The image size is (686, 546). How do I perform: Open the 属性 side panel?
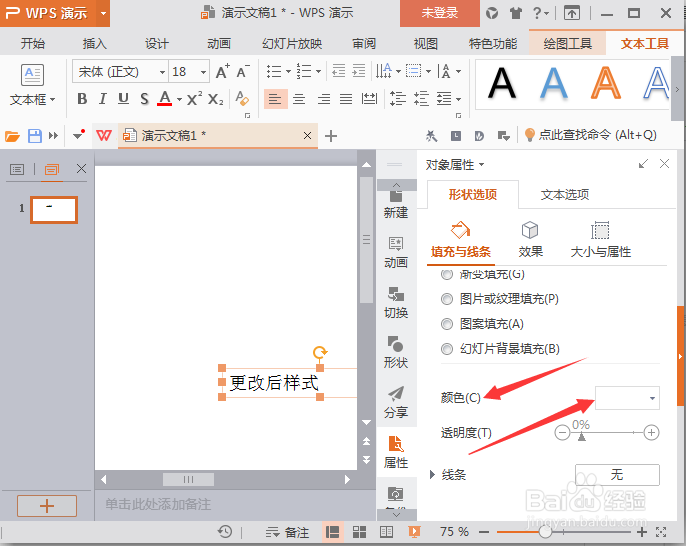(396, 452)
